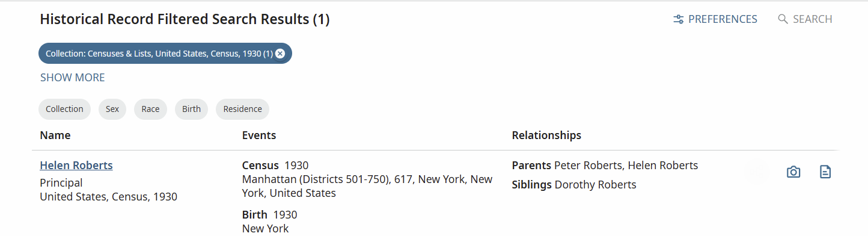This screenshot has width=868, height=236.
Task: Open the record details document icon
Action: click(x=826, y=172)
